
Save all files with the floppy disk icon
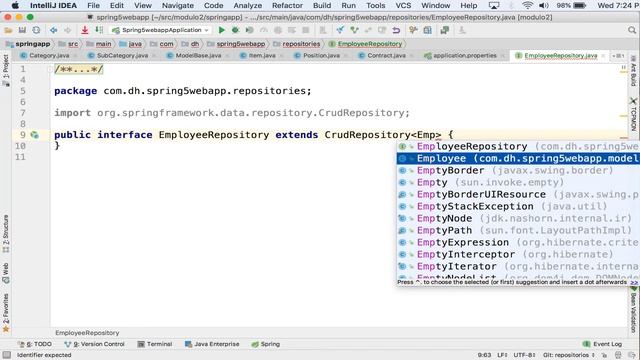coord(22,30)
